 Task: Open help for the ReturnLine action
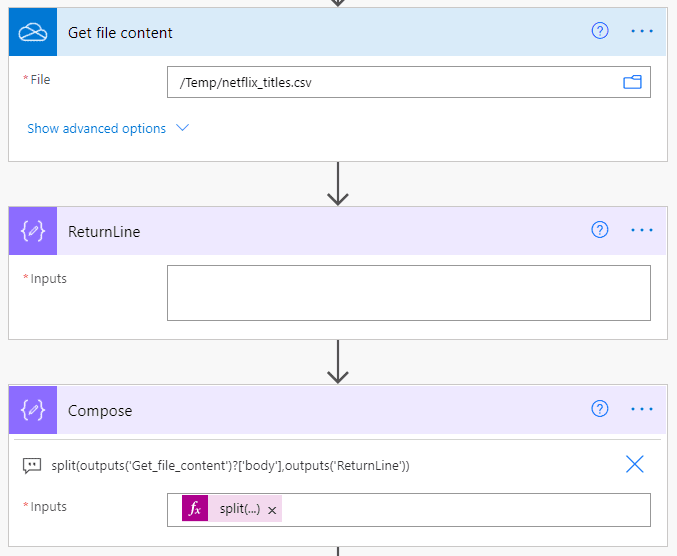coord(600,230)
